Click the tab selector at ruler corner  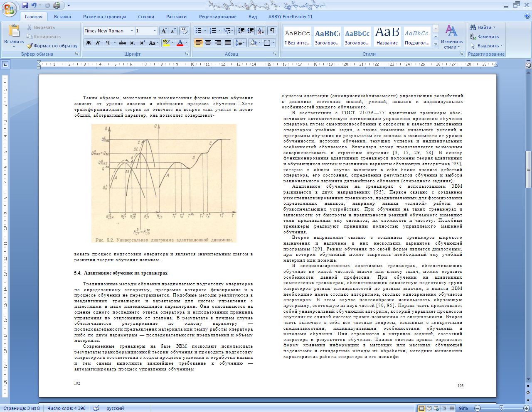click(5, 64)
